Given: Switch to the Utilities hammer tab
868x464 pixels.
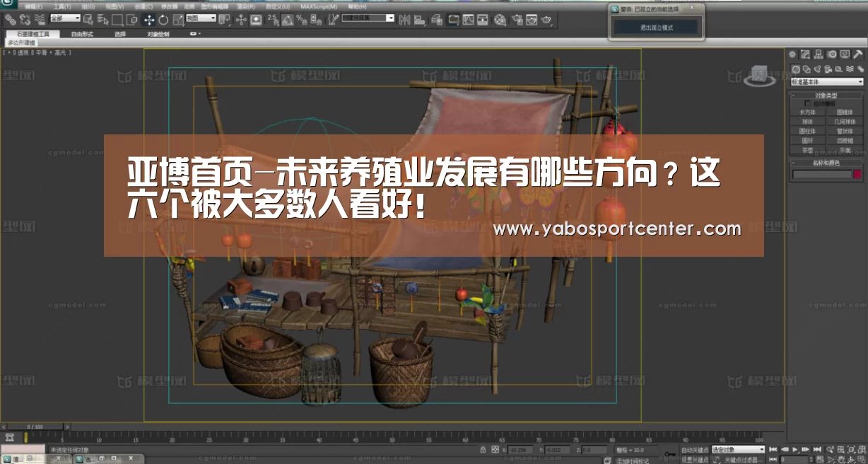Looking at the screenshot, I should [857, 54].
